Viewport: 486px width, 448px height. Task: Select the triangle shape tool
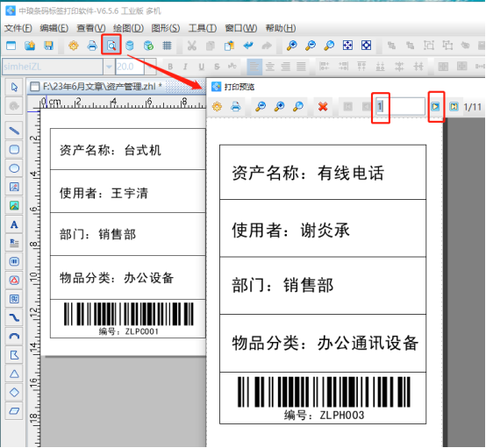pos(14,373)
